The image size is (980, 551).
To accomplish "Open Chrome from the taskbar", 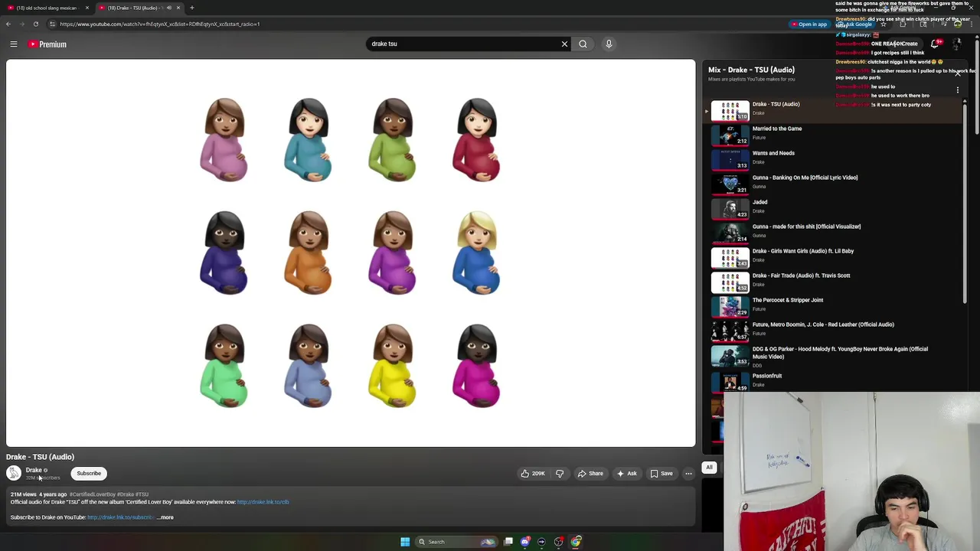I will pyautogui.click(x=576, y=542).
